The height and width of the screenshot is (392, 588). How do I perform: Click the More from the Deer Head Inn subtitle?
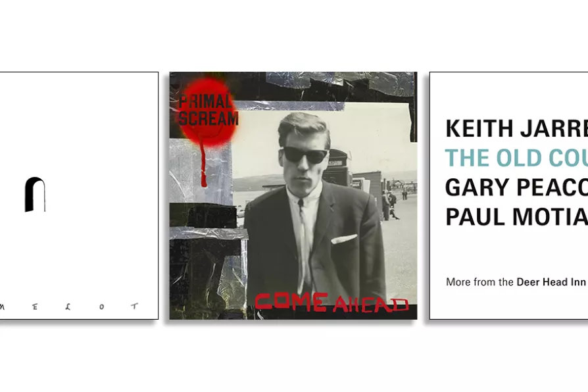click(516, 282)
